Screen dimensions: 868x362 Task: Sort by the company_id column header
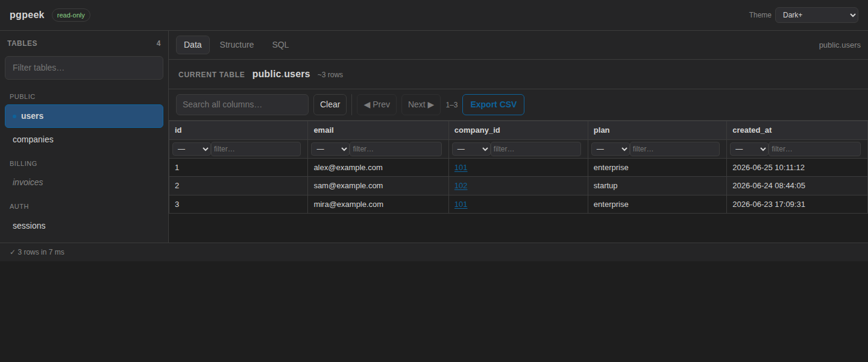(x=518, y=130)
